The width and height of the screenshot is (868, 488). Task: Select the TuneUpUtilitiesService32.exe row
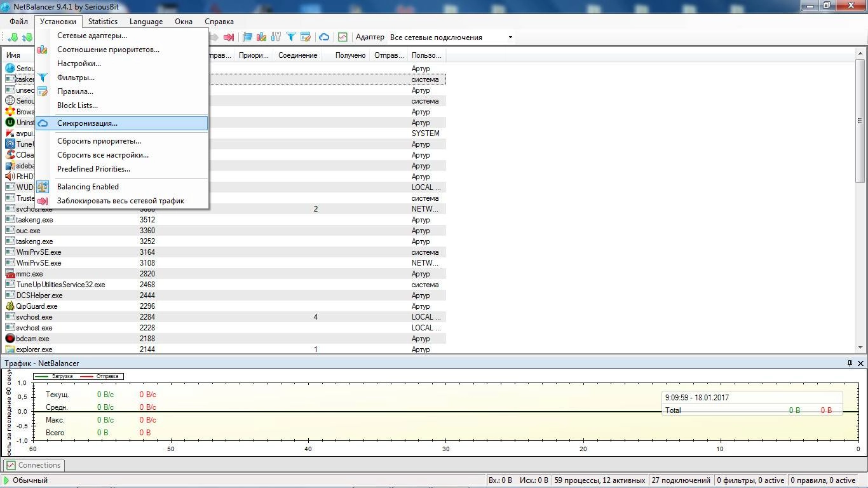[225, 285]
